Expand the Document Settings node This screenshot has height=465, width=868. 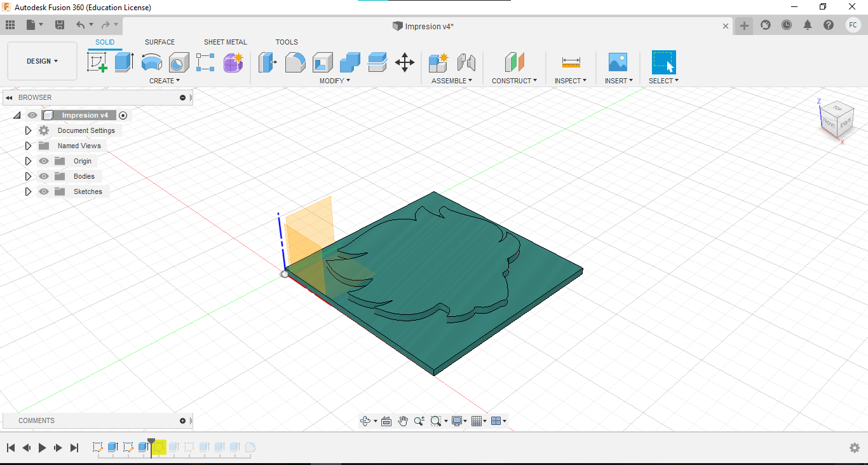[28, 130]
